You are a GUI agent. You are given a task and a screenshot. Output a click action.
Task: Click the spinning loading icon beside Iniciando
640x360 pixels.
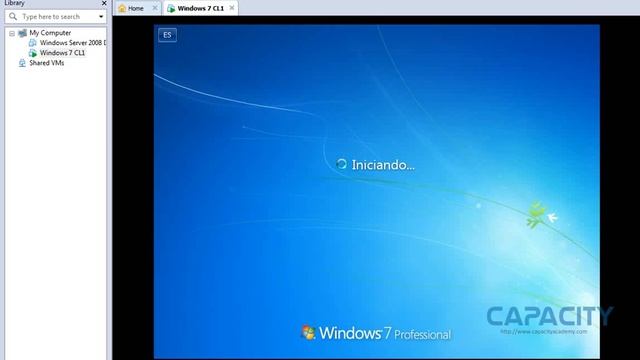(342, 164)
